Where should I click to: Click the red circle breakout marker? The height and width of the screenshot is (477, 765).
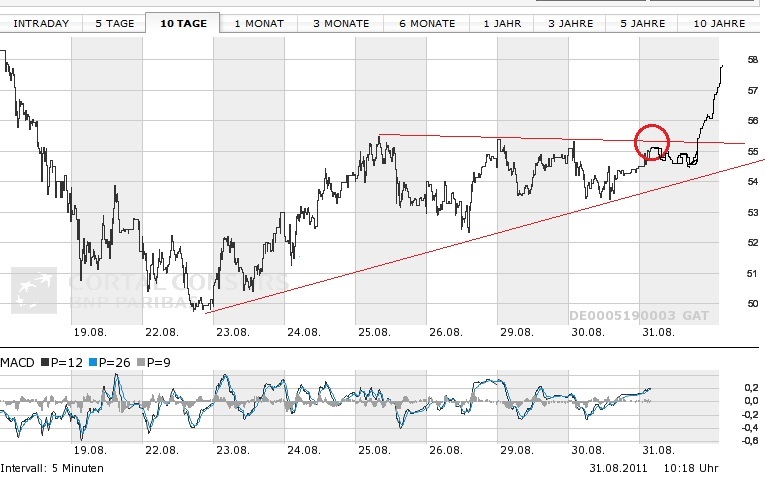652,141
